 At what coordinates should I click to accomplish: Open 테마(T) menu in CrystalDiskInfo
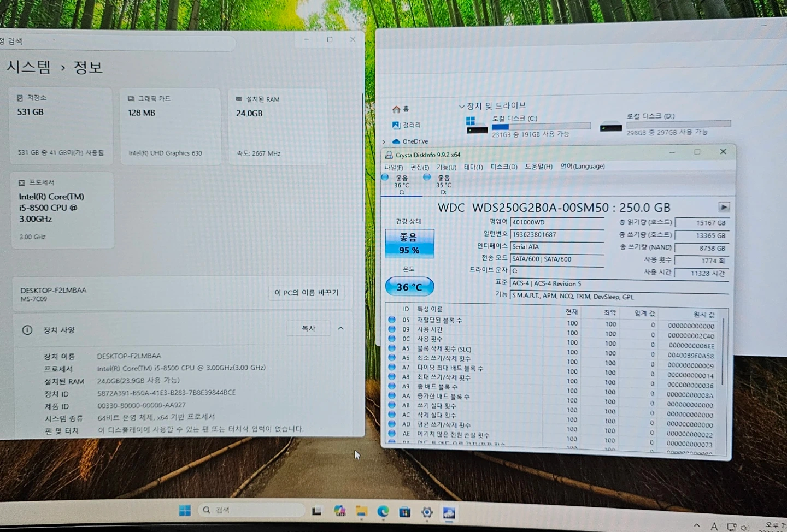click(x=473, y=167)
